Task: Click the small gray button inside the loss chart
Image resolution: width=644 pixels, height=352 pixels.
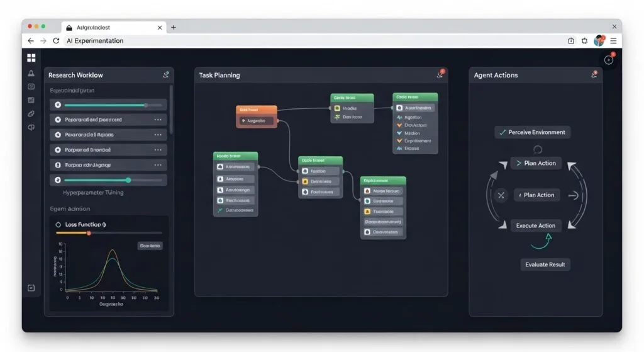Action: point(150,246)
